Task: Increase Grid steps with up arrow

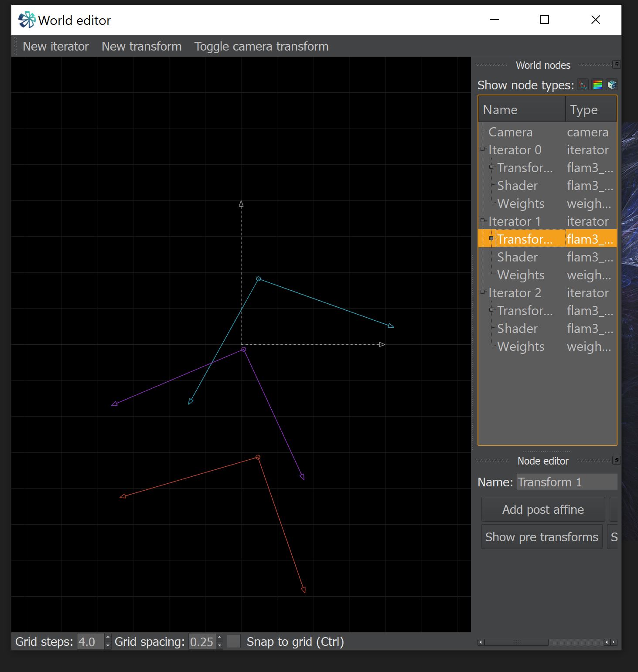Action: click(x=108, y=638)
